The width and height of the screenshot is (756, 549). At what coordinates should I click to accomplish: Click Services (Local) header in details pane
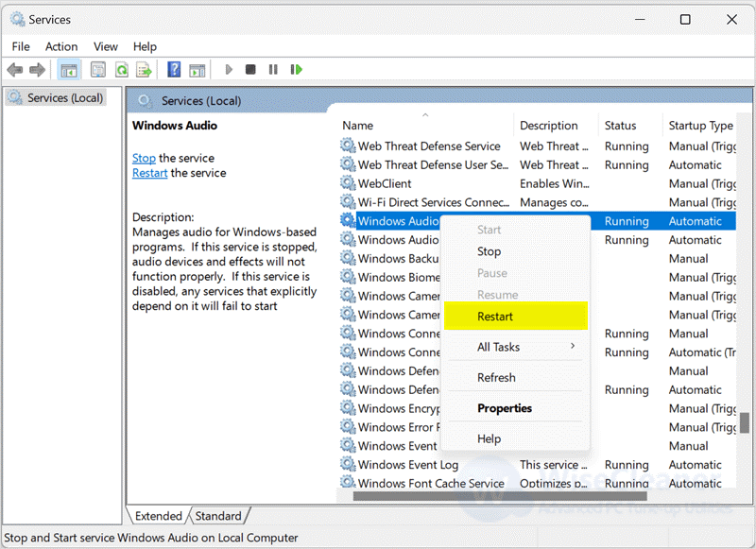coord(201,101)
